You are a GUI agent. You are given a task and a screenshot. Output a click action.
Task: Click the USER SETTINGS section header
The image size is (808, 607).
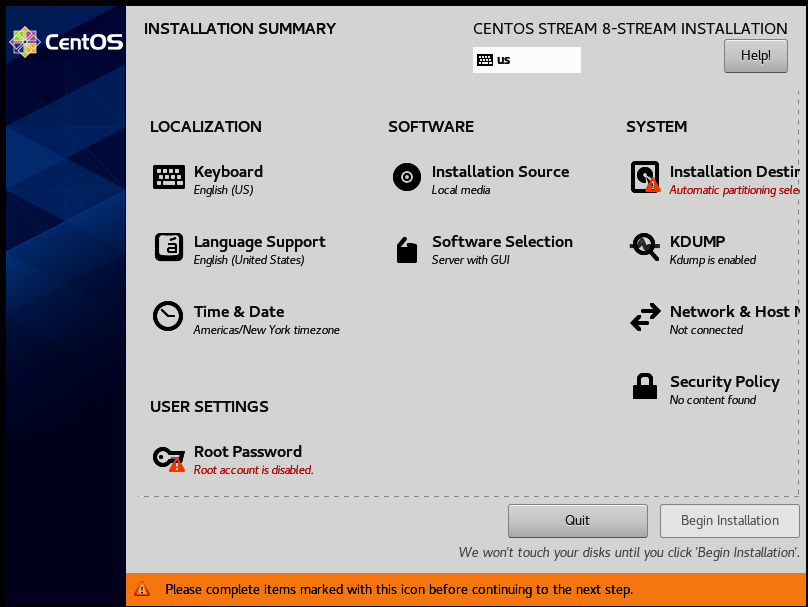tap(209, 407)
